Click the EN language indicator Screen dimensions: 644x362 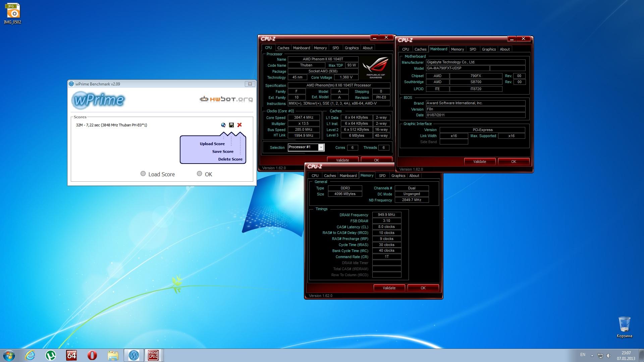583,355
